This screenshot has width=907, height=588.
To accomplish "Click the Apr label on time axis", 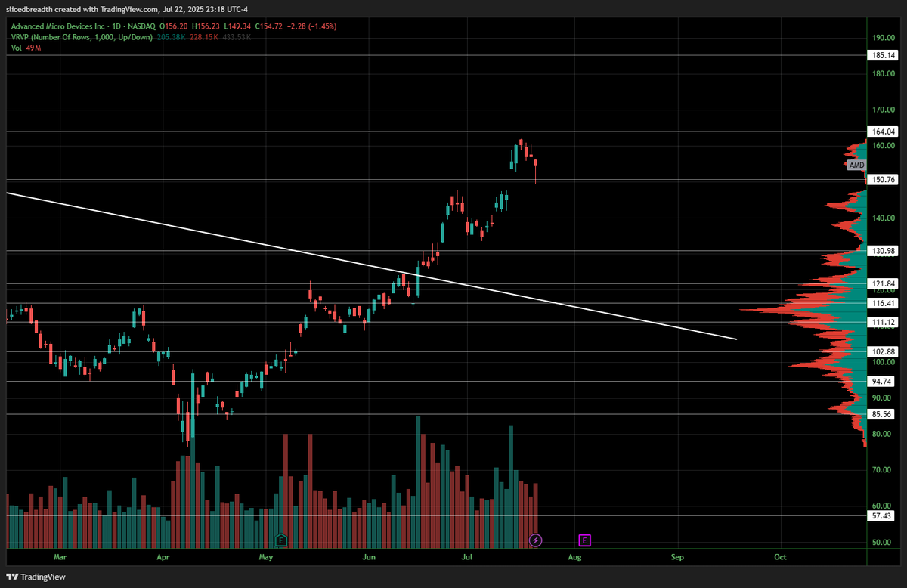I will pyautogui.click(x=163, y=557).
